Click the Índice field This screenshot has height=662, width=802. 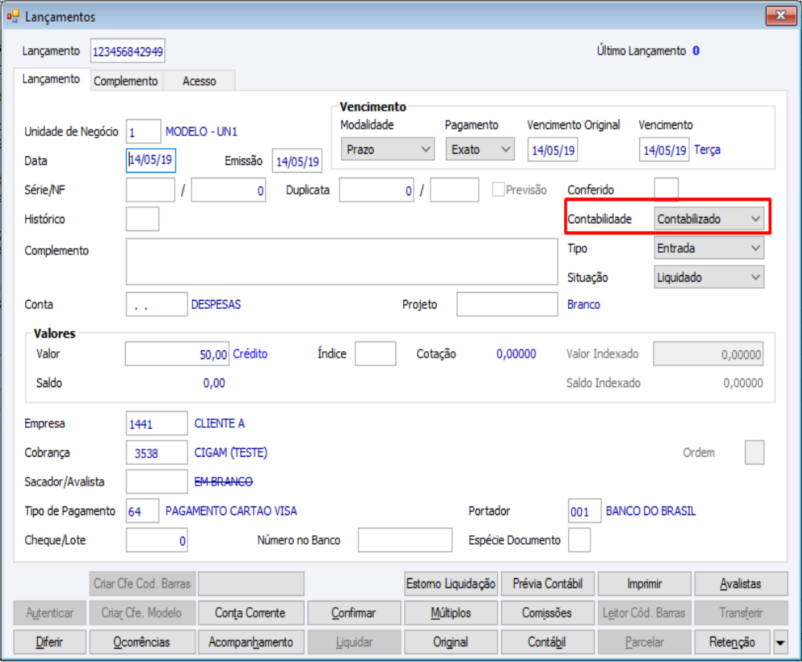[x=375, y=354]
